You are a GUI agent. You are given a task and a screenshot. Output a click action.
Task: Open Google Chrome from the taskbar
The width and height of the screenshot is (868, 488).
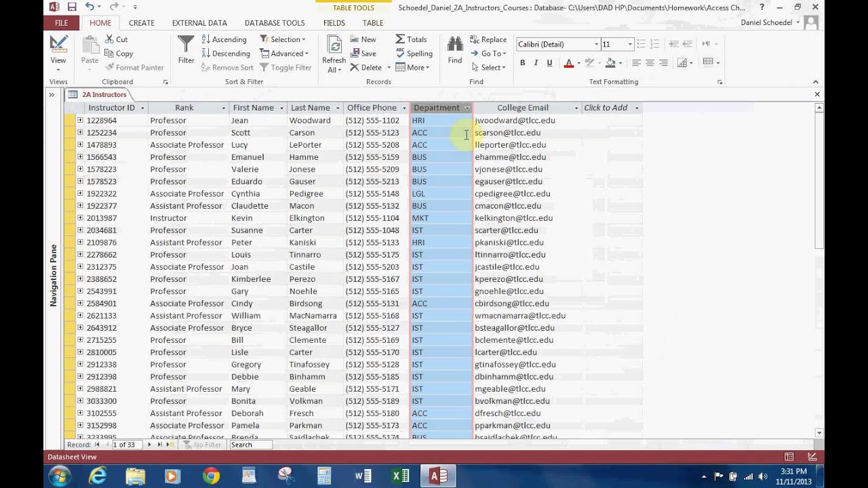click(211, 476)
